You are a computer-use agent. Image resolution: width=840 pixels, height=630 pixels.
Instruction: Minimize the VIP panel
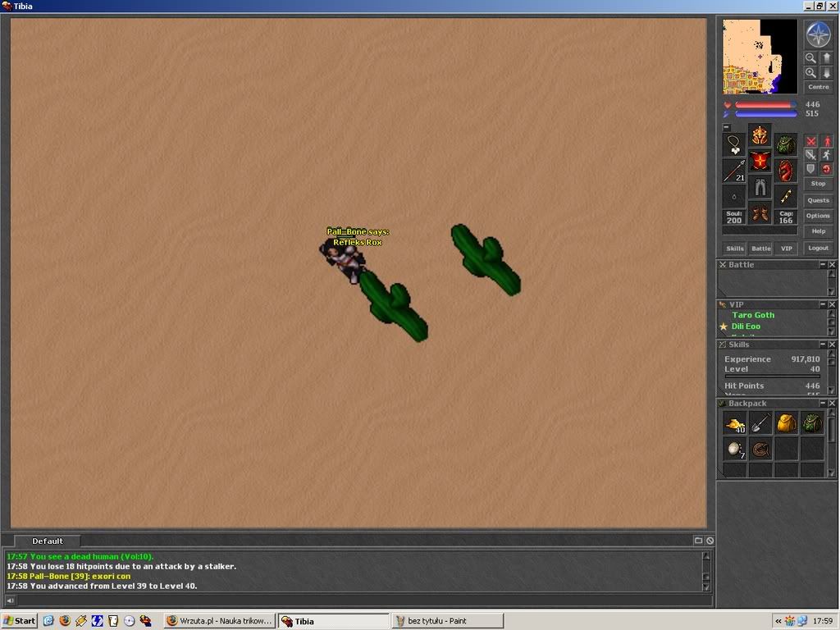(x=823, y=304)
